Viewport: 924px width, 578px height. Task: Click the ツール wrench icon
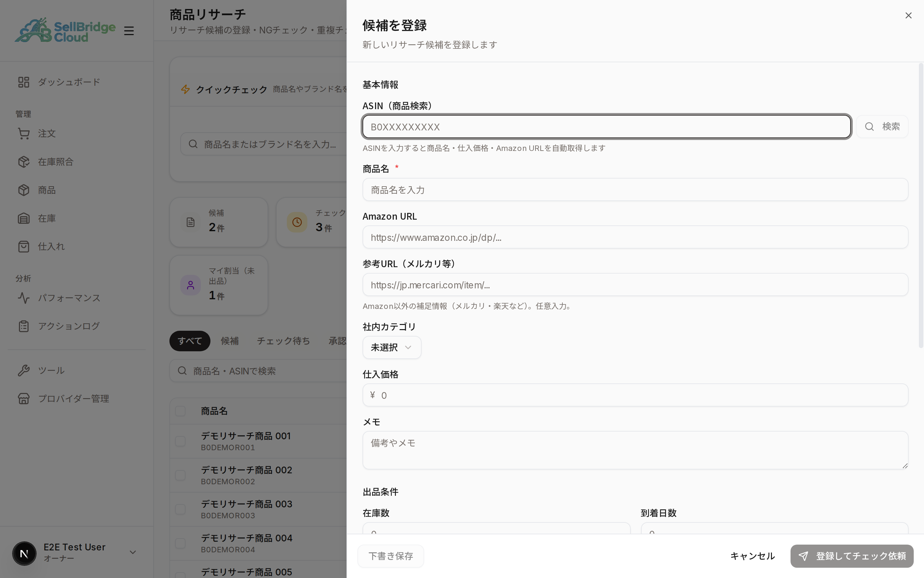pyautogui.click(x=24, y=371)
